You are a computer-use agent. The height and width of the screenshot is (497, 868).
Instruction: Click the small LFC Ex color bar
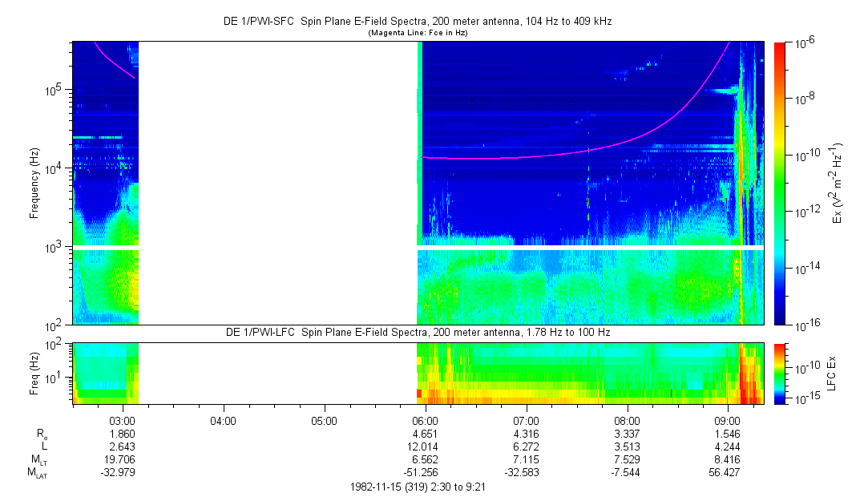click(x=781, y=374)
